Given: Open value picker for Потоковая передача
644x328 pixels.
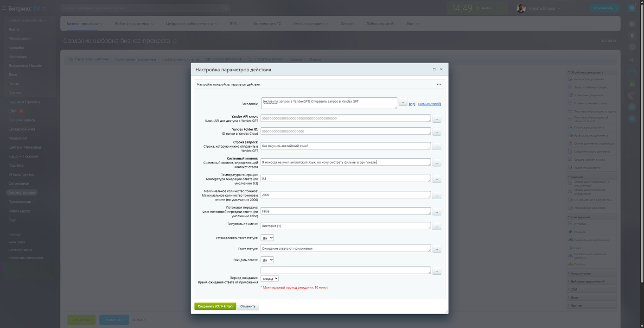Looking at the screenshot, I should 437,212.
